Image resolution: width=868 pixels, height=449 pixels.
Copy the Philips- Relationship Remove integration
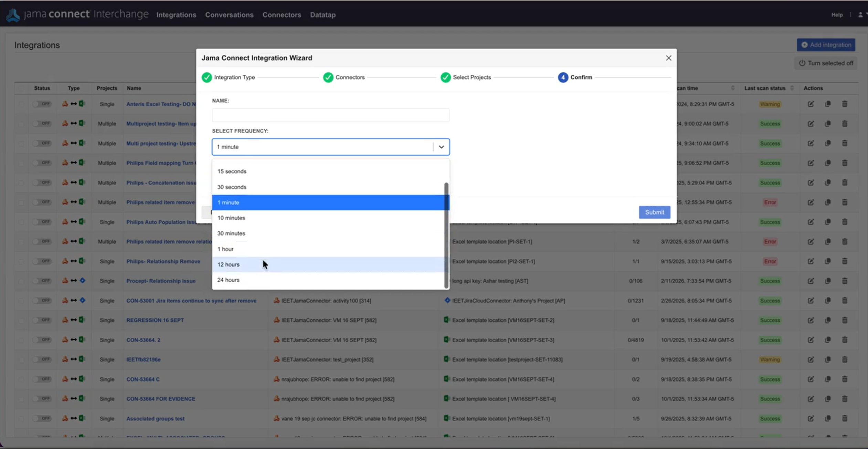click(828, 261)
